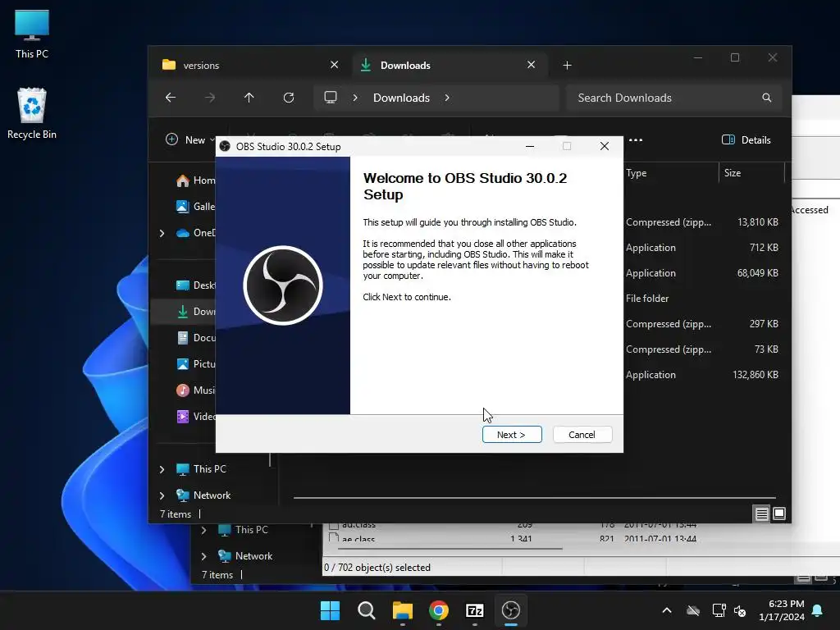Switch to details list view
Viewport: 840px width, 630px height.
click(x=762, y=514)
